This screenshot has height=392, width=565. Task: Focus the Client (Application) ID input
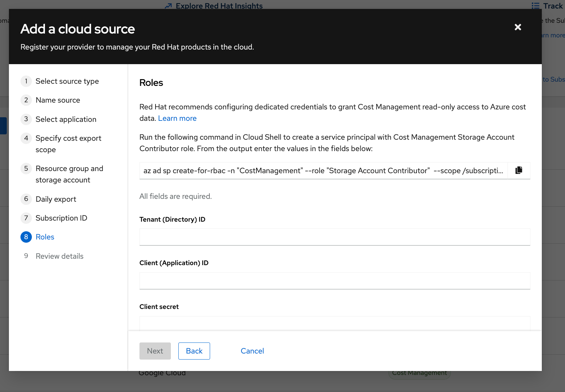point(334,281)
